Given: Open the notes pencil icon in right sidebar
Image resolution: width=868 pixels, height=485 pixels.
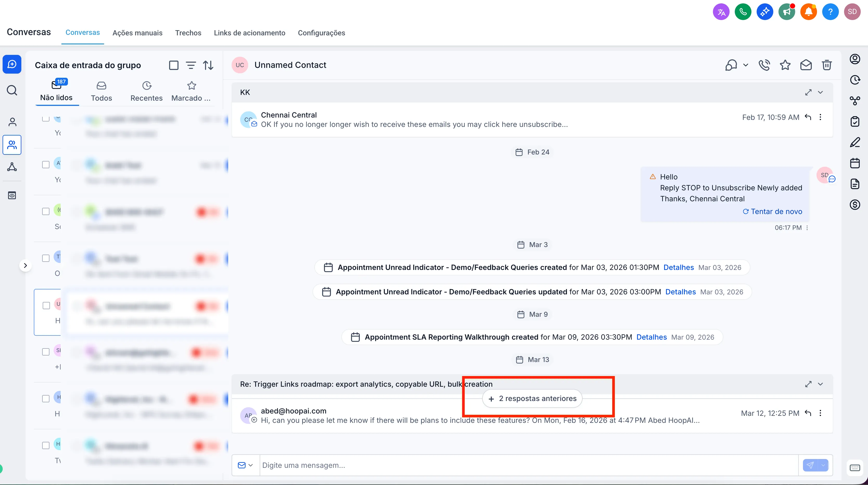Looking at the screenshot, I should point(855,143).
